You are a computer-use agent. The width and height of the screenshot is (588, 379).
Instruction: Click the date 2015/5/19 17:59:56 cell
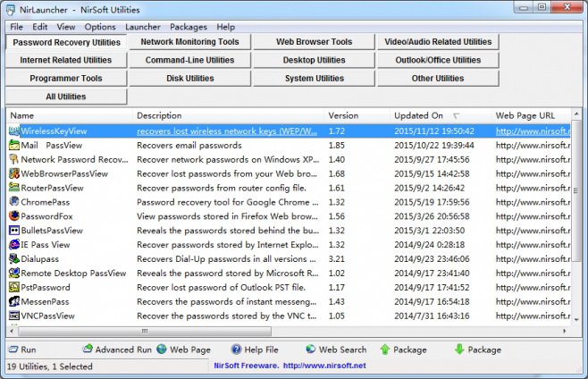(x=432, y=202)
